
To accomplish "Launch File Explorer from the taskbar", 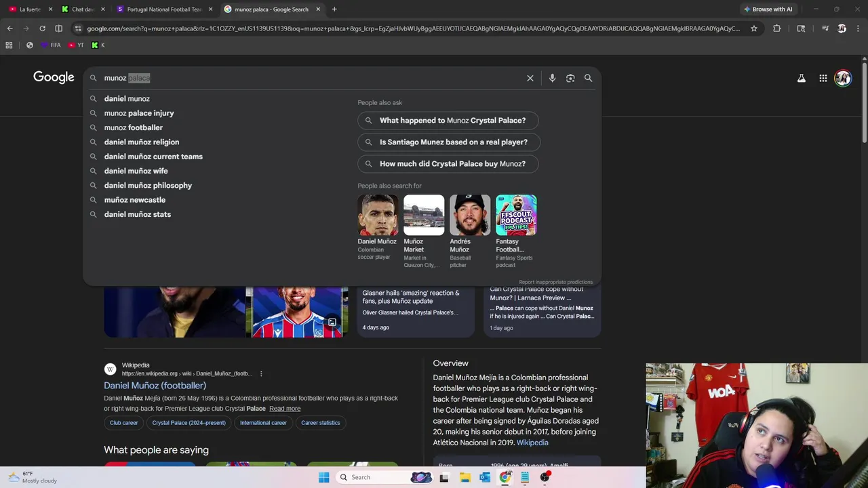I will 465,477.
